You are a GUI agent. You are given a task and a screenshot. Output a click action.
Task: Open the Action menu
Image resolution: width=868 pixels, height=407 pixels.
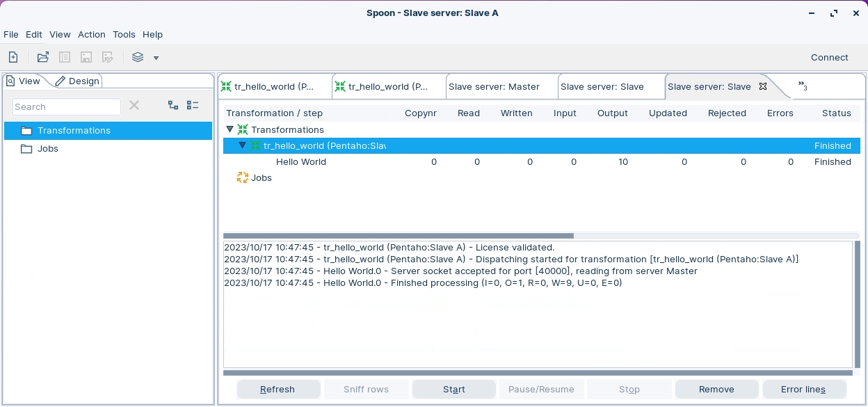click(x=91, y=34)
